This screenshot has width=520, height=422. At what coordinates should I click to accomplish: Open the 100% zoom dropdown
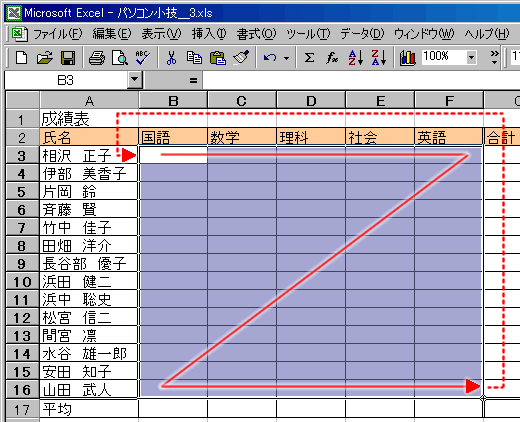tap(471, 57)
